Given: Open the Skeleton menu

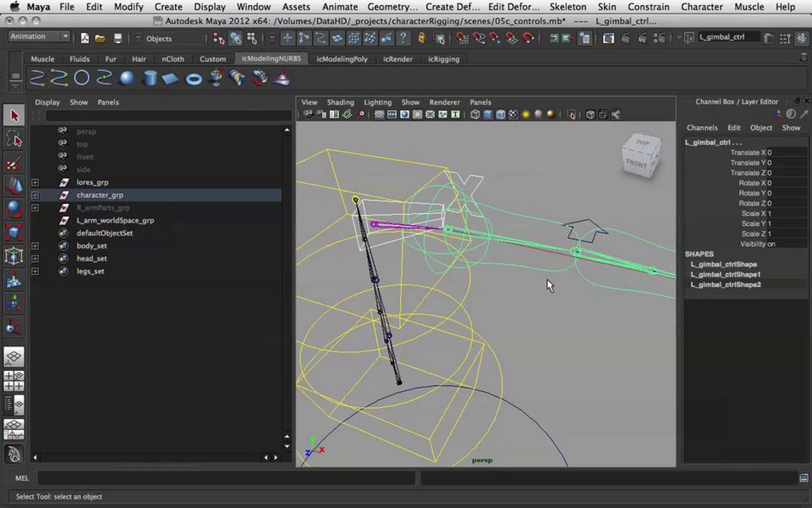Looking at the screenshot, I should [x=568, y=7].
